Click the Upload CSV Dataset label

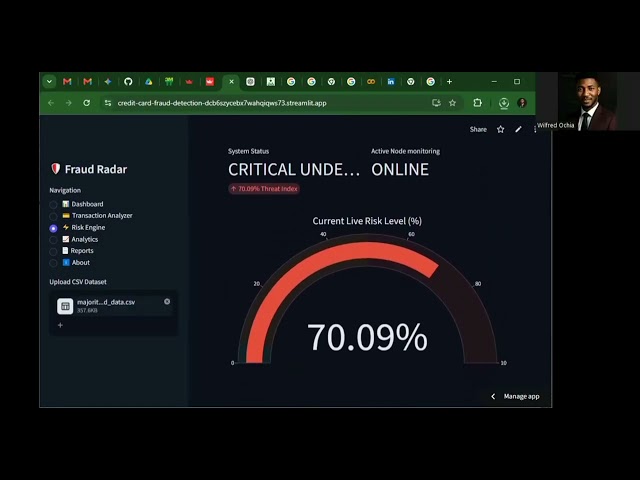pyautogui.click(x=78, y=282)
